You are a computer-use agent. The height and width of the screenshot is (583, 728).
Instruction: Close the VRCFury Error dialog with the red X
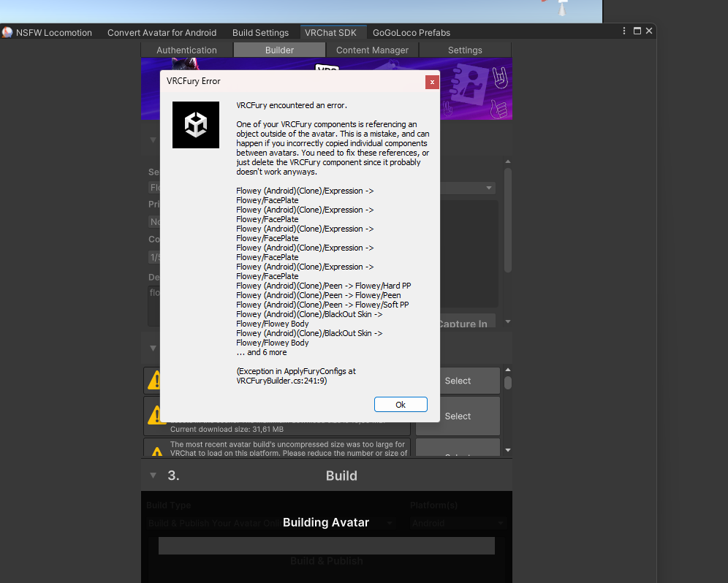432,82
